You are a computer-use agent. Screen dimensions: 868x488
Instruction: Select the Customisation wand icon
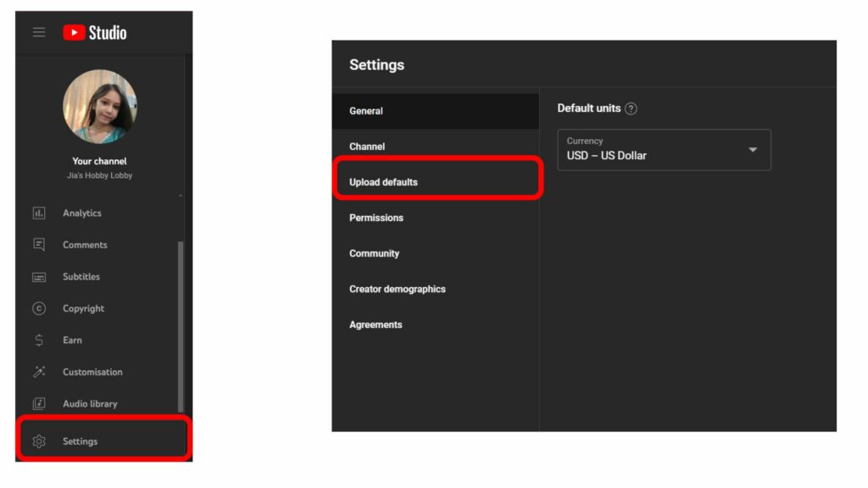39,371
